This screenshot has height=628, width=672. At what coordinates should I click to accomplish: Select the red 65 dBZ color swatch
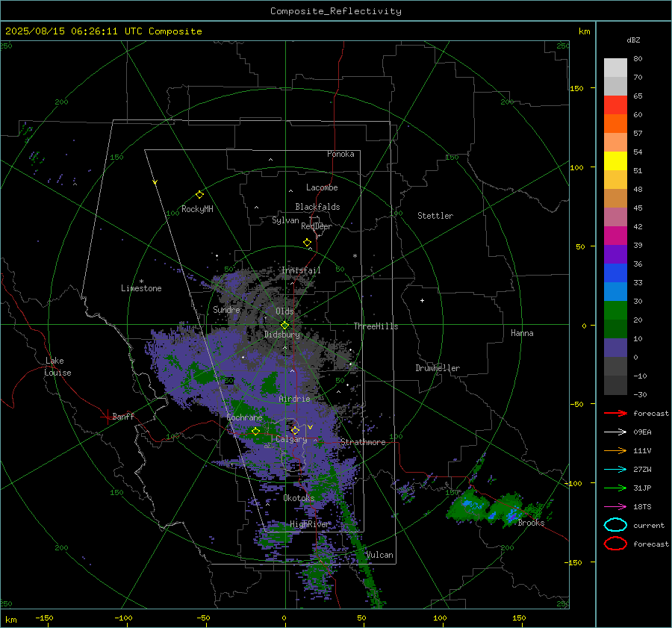[x=615, y=105]
